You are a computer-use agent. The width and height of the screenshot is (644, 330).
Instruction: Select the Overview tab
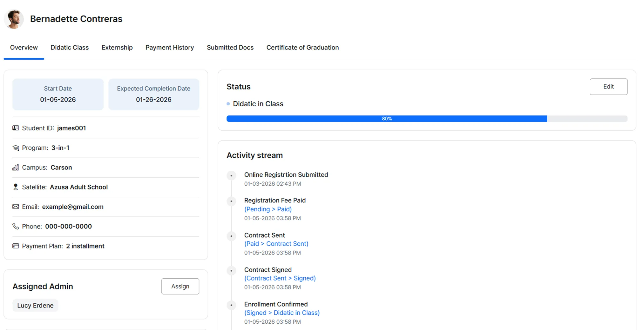[x=24, y=48]
